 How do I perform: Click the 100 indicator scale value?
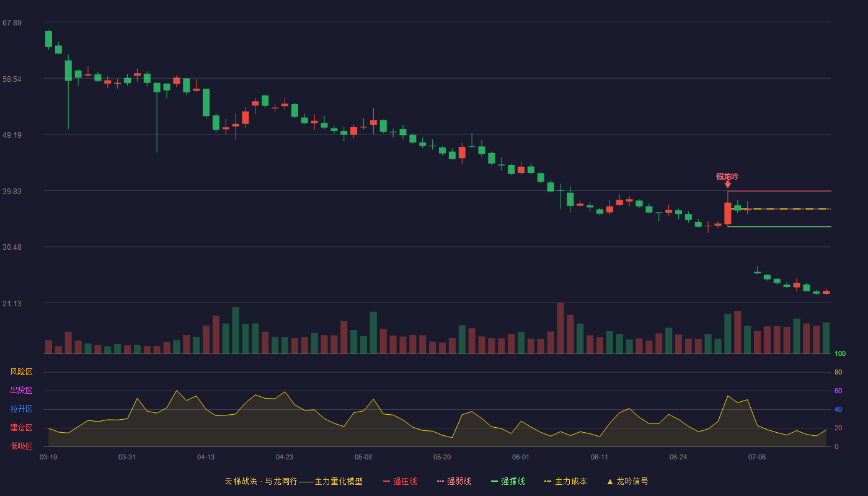pos(840,354)
